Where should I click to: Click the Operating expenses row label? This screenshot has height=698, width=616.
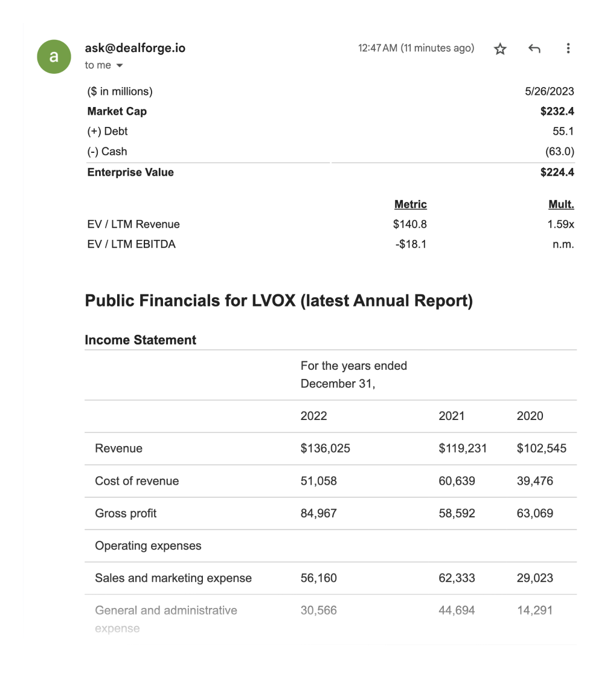click(148, 546)
